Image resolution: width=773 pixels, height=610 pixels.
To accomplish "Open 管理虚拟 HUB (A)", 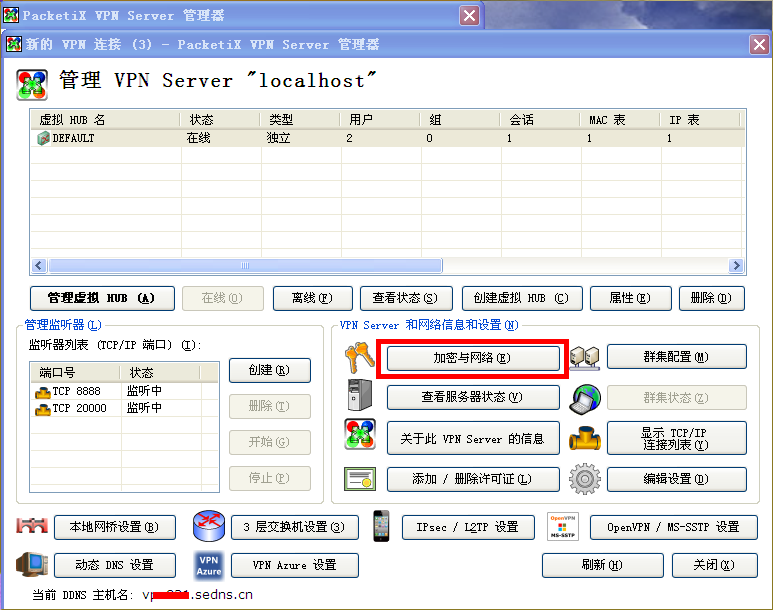I will click(x=103, y=298).
